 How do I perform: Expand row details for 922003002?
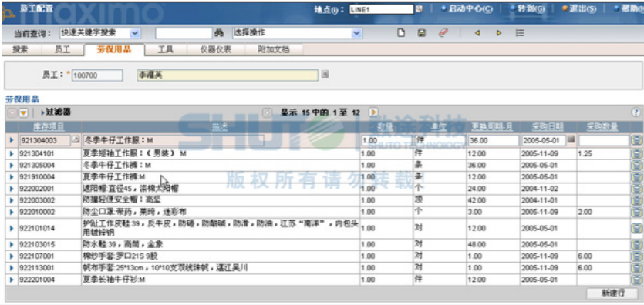(12, 200)
